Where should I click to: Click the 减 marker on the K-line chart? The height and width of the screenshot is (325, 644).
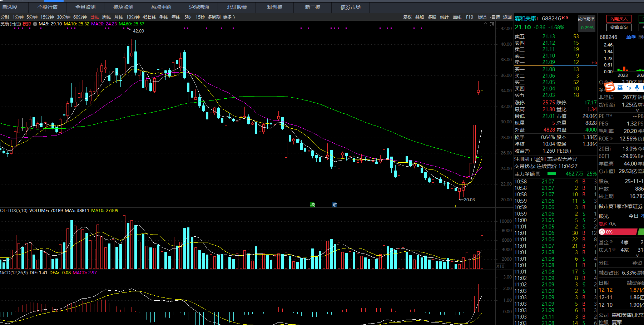coord(312,205)
